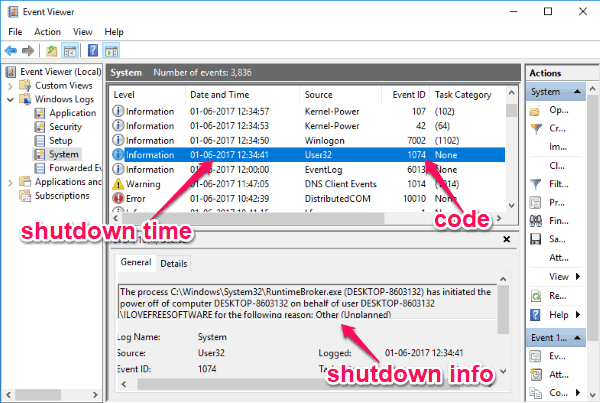Open the Forwarded Events log
Viewport: 600px width, 403px height.
[75, 168]
